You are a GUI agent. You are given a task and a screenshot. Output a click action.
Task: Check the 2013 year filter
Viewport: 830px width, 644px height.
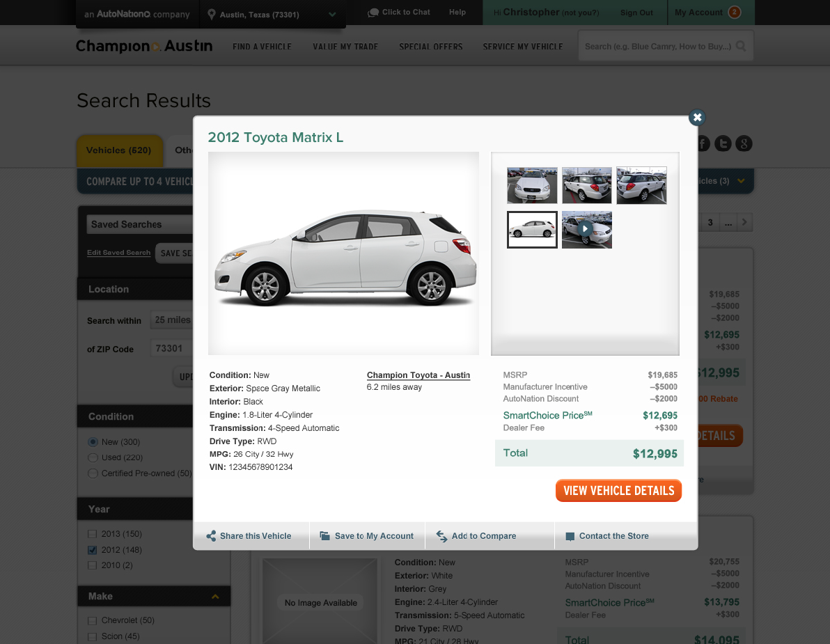click(92, 533)
